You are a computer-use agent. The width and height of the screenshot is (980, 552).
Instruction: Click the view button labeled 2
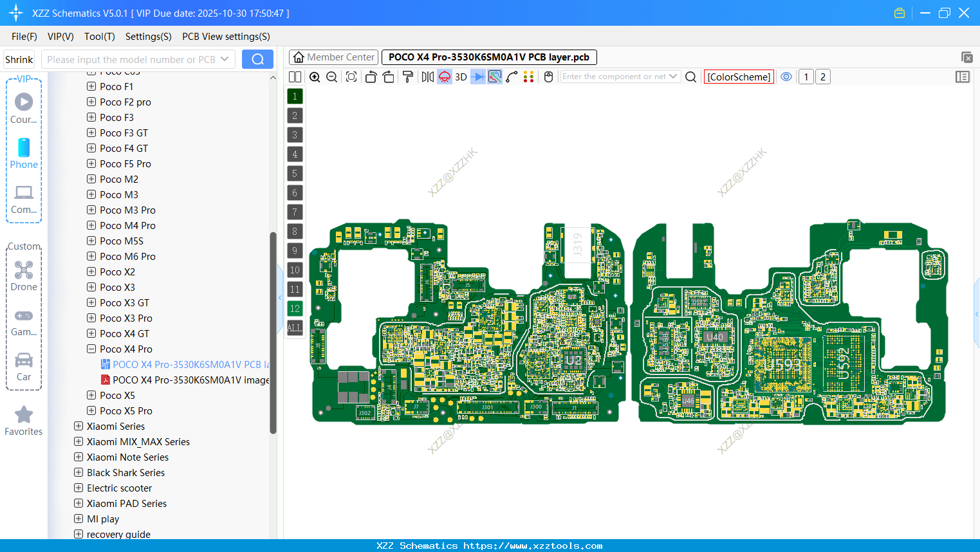[x=823, y=77]
